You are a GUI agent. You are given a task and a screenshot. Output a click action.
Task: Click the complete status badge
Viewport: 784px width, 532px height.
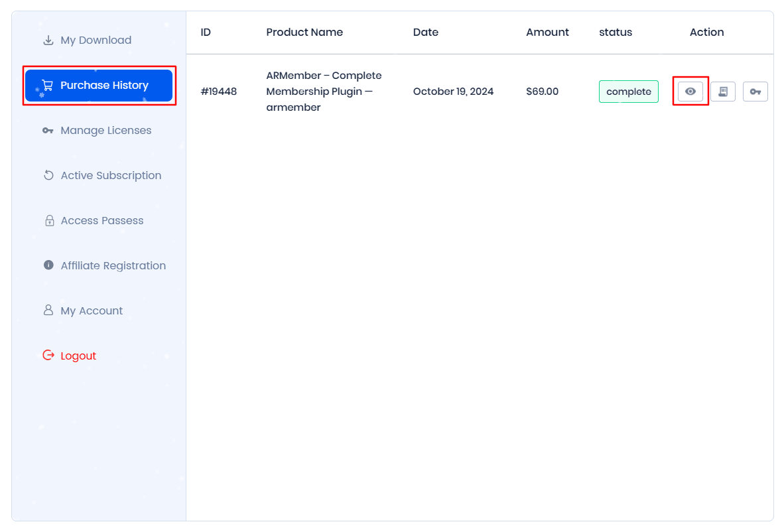[629, 92]
